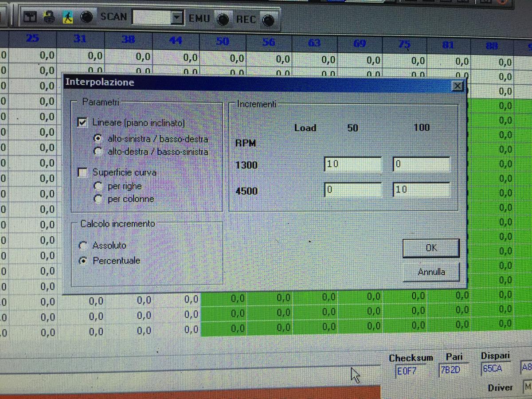
Task: Click the Dispari label
Action: pyautogui.click(x=495, y=356)
